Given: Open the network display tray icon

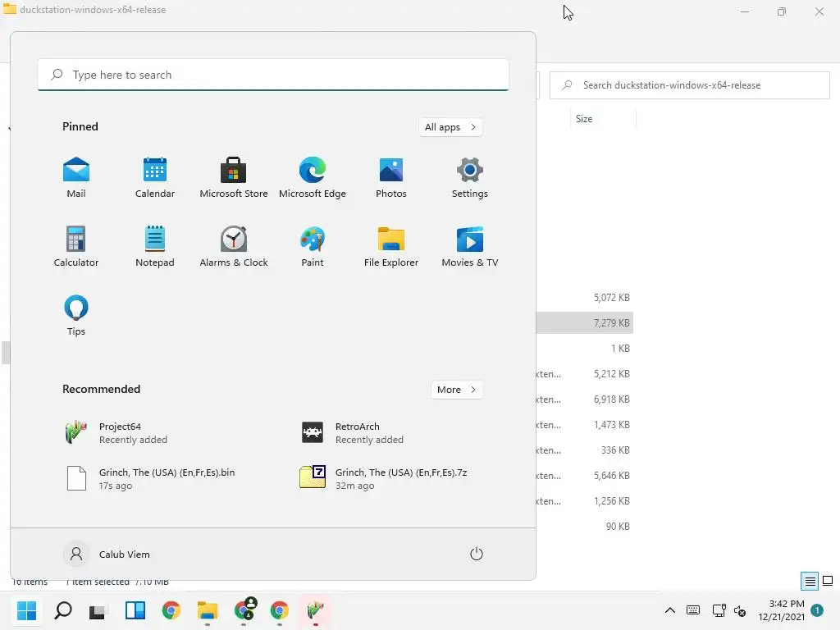Looking at the screenshot, I should coord(719,610).
